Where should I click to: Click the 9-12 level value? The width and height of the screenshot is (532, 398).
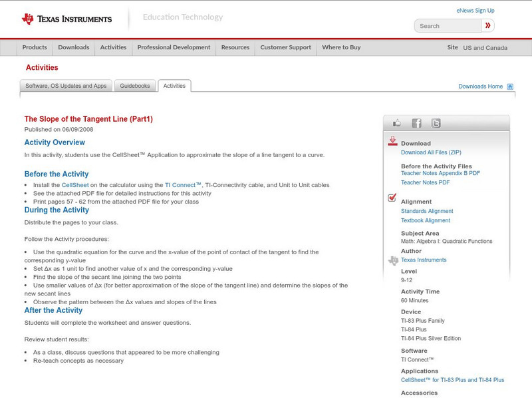(406, 280)
